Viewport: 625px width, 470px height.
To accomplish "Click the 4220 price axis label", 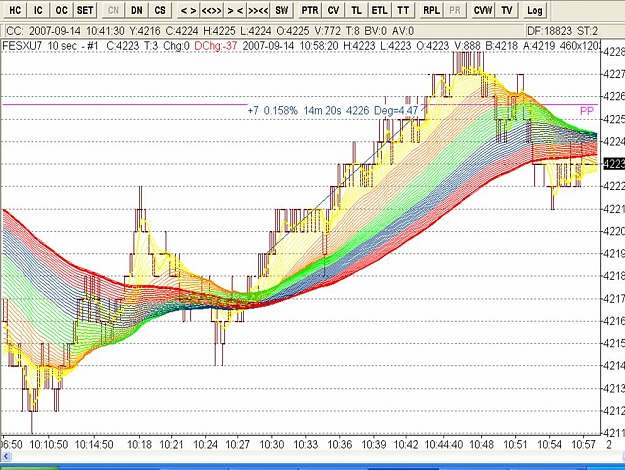I will [614, 231].
